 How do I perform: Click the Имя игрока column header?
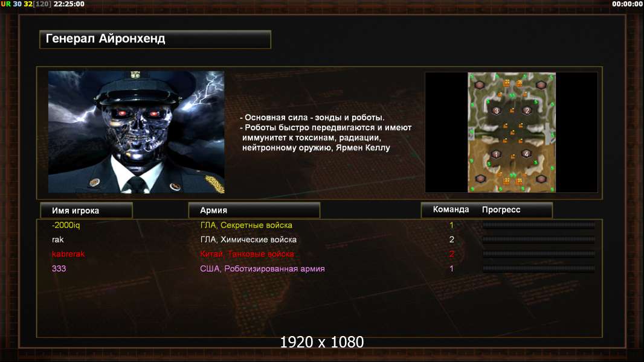86,211
